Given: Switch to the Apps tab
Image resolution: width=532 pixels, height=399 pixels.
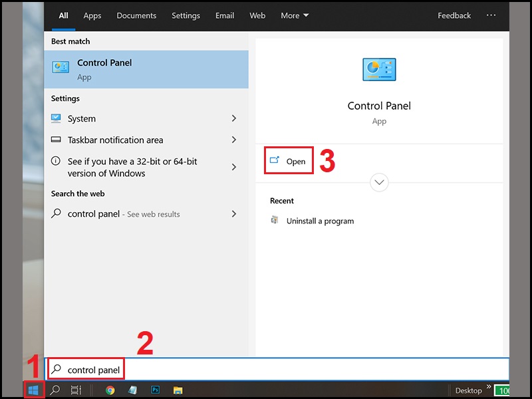Looking at the screenshot, I should coord(92,15).
